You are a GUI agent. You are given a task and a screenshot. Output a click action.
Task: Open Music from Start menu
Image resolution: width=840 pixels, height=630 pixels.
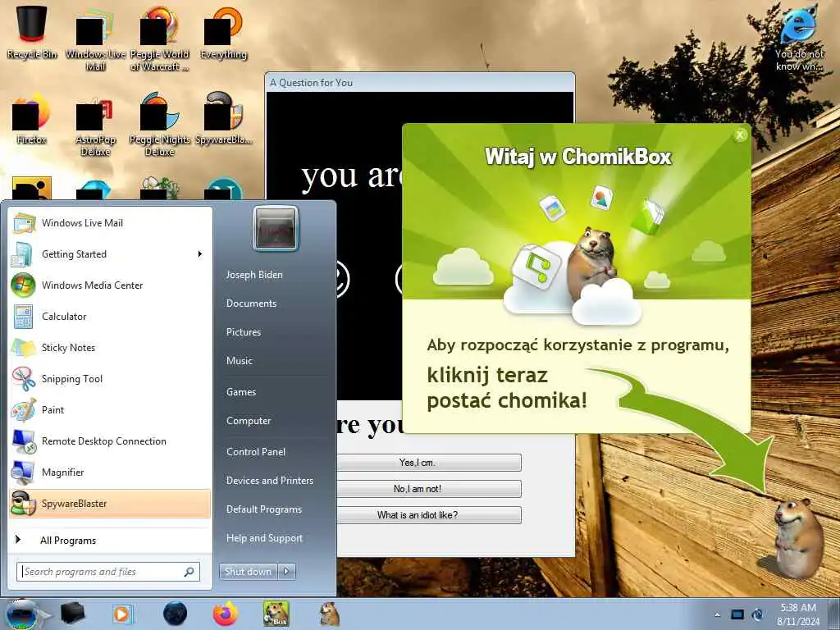pos(240,361)
